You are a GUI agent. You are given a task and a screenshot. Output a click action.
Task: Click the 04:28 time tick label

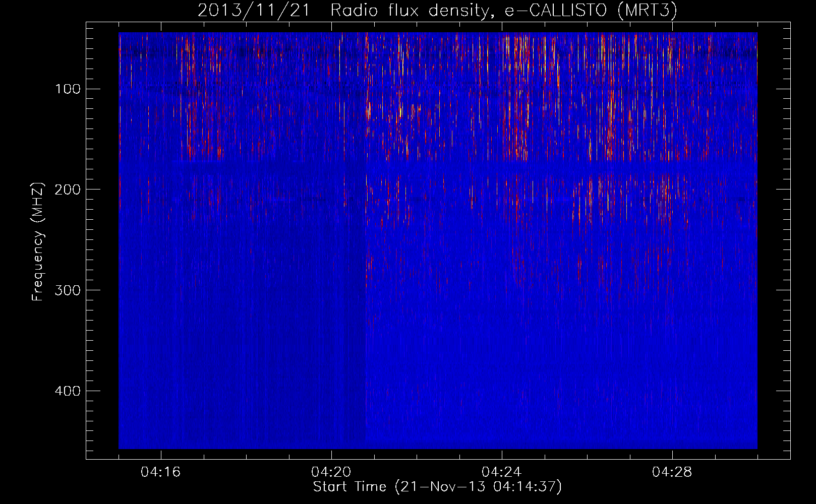672,472
